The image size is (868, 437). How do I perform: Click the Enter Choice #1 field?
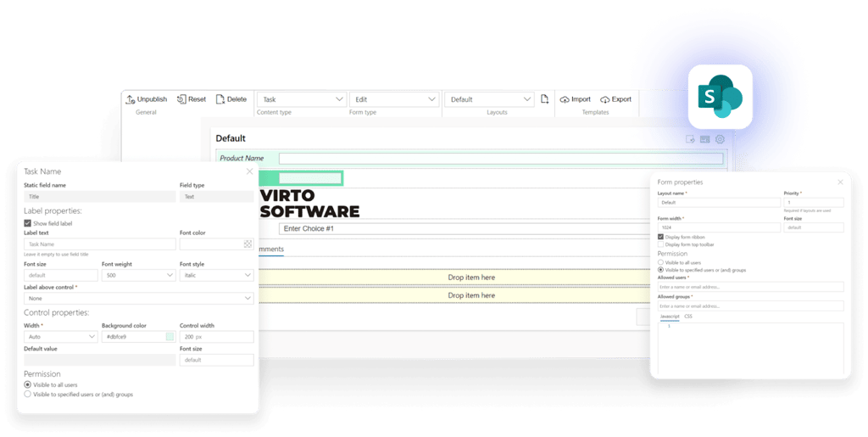tap(465, 228)
